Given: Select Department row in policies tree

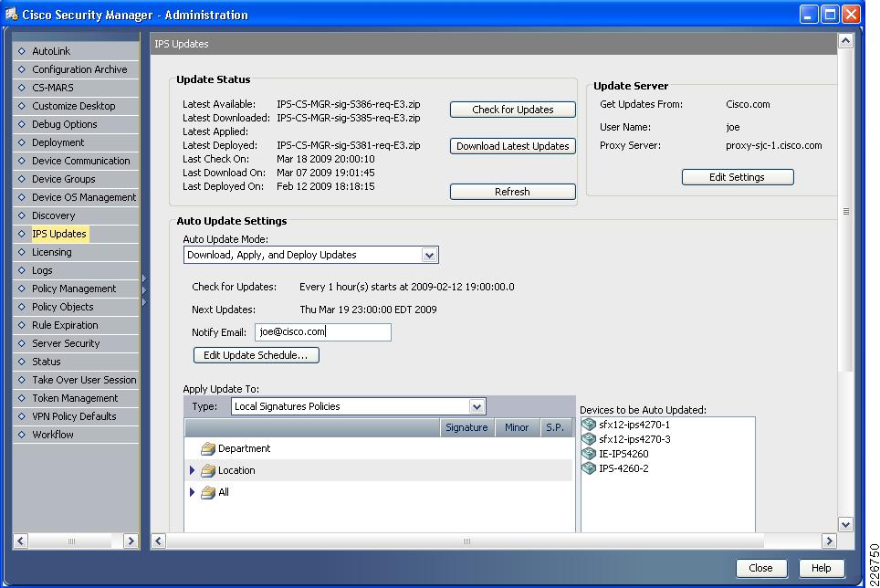Looking at the screenshot, I should click(x=378, y=448).
